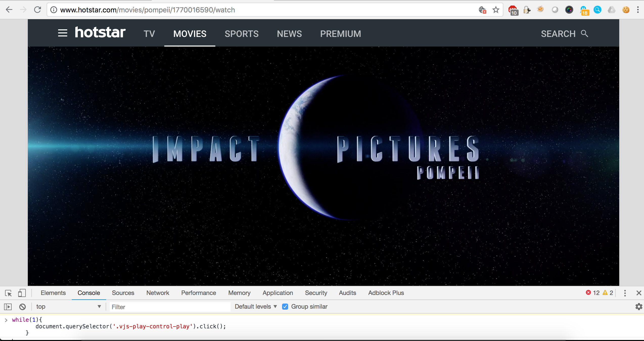Open the camera lens extension
Viewport: 644px width, 341px height.
(569, 10)
